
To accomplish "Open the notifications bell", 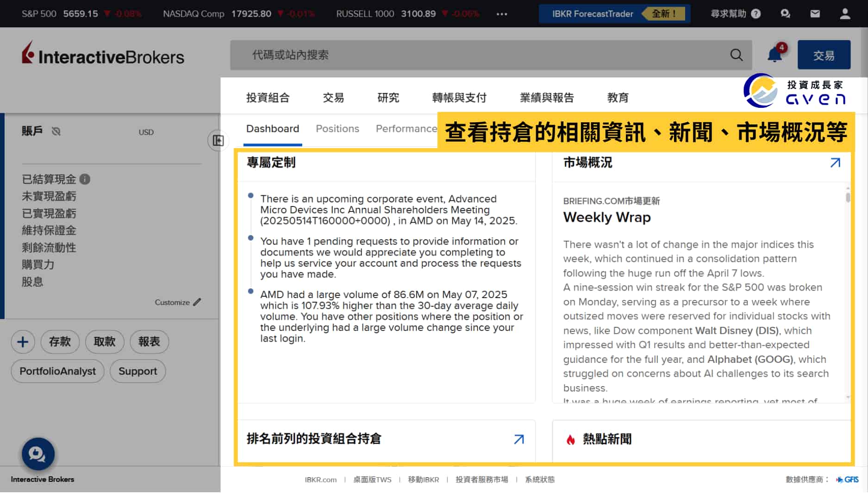I will [x=775, y=55].
